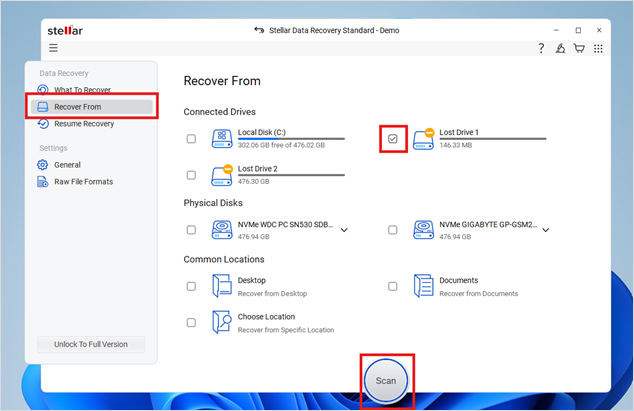
Task: Click the Resume Recovery sidebar icon
Action: click(43, 123)
